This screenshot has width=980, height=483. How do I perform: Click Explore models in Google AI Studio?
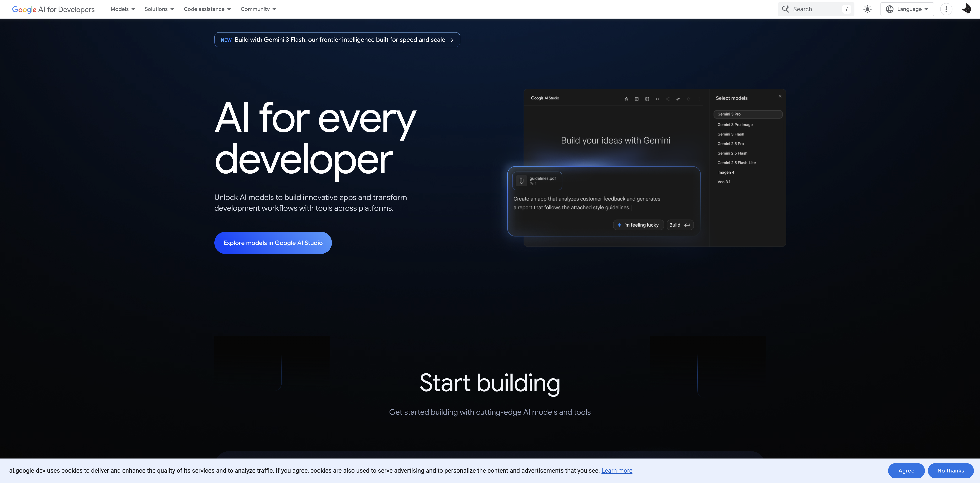point(273,243)
